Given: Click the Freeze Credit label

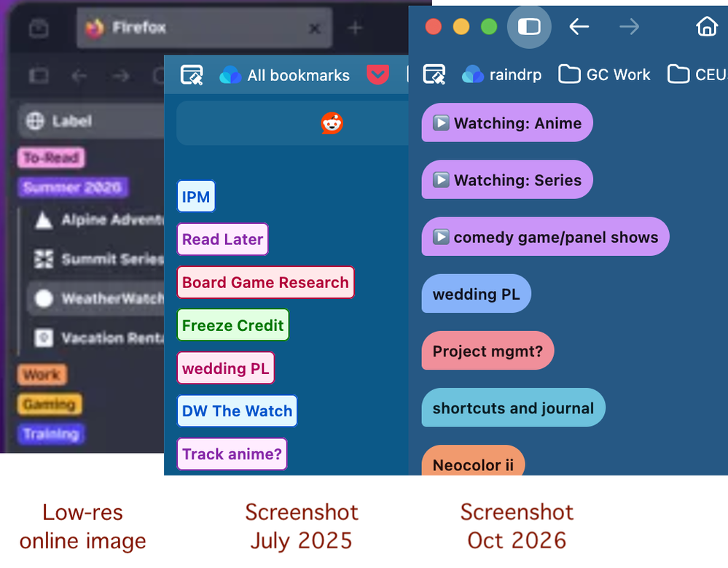Looking at the screenshot, I should (233, 325).
